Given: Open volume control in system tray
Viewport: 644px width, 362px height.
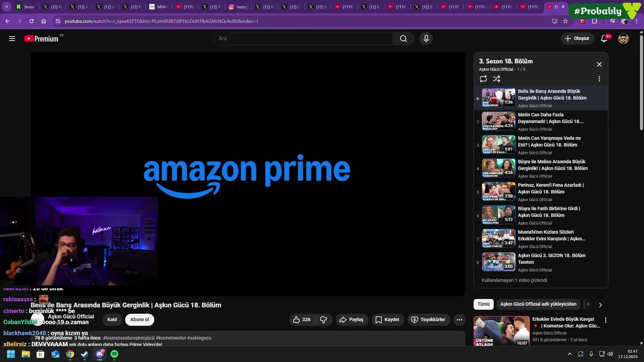Looking at the screenshot, I should 610,354.
